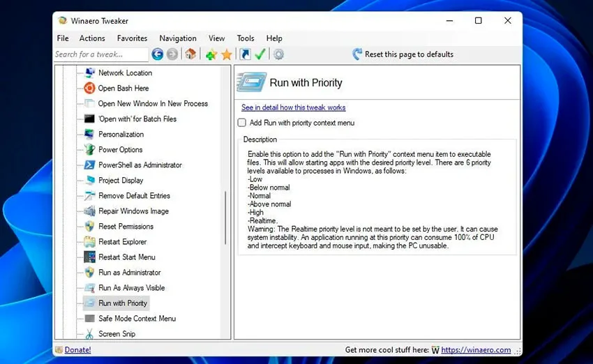Click the Screen Snip scissors icon

(x=89, y=334)
